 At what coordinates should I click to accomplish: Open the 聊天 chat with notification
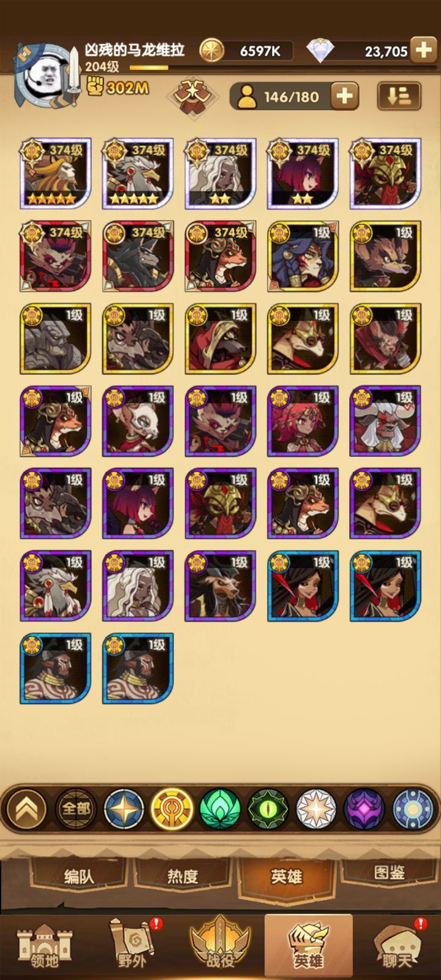tap(397, 948)
